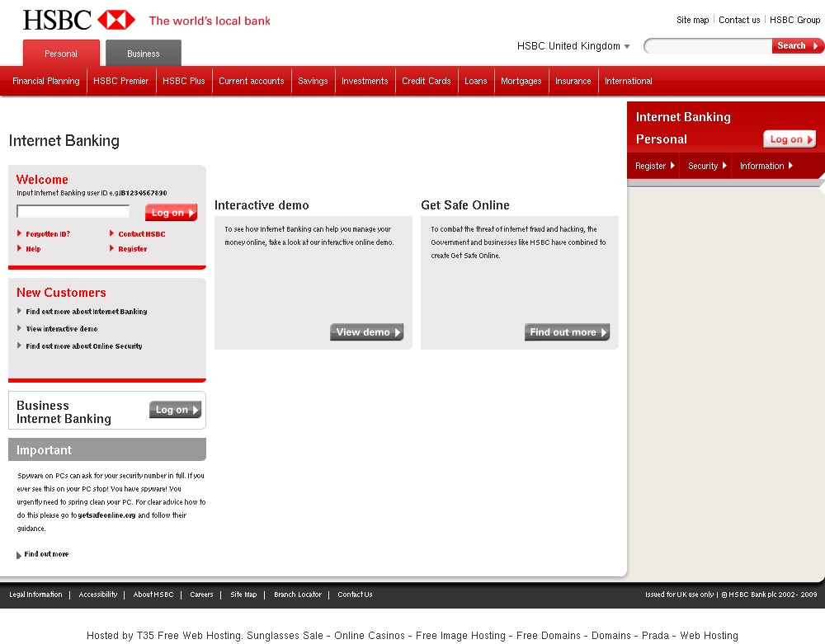Viewport: 825px width, 644px height.
Task: Click the grey Important heading bar
Action: 107,449
